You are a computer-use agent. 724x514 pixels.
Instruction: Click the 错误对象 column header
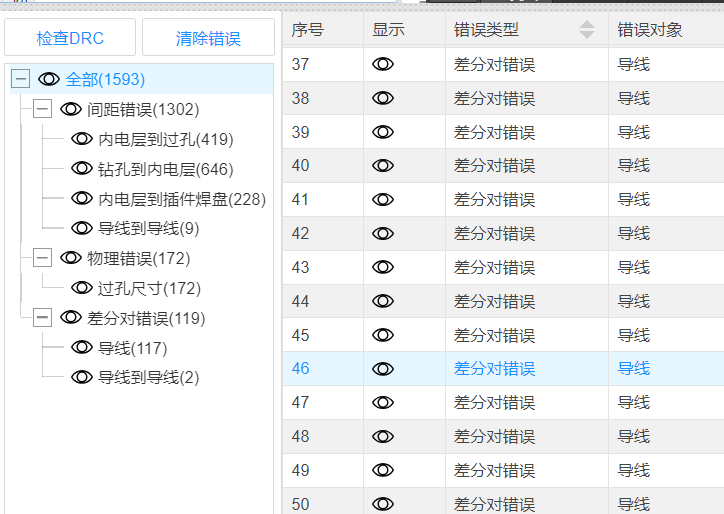coord(650,30)
